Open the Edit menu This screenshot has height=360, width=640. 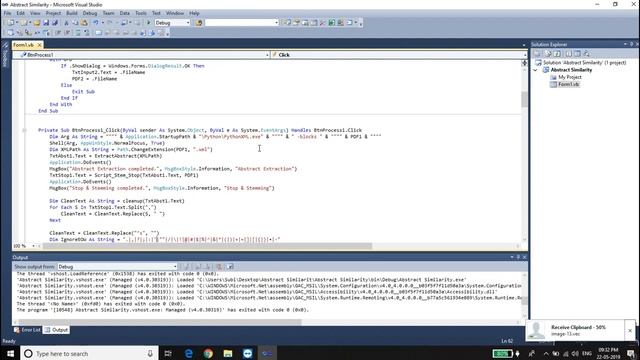20,13
